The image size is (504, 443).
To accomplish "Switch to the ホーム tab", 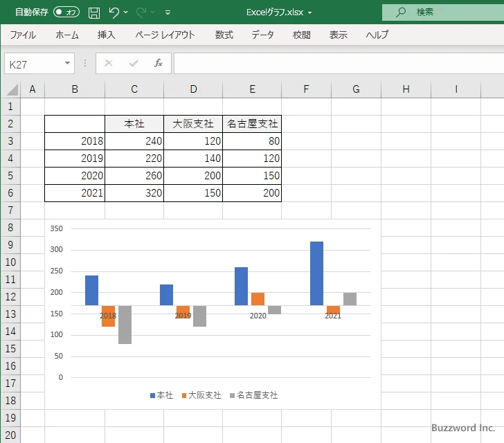I will [67, 35].
